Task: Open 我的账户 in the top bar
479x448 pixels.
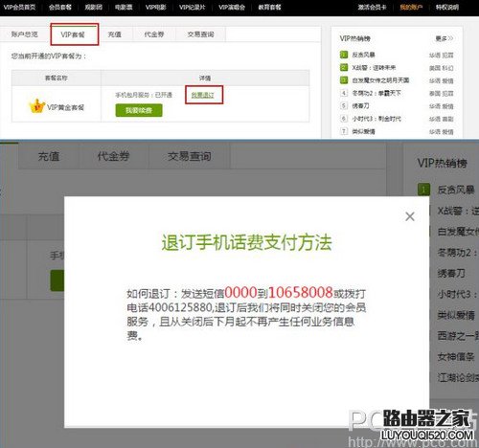Action: point(411,7)
